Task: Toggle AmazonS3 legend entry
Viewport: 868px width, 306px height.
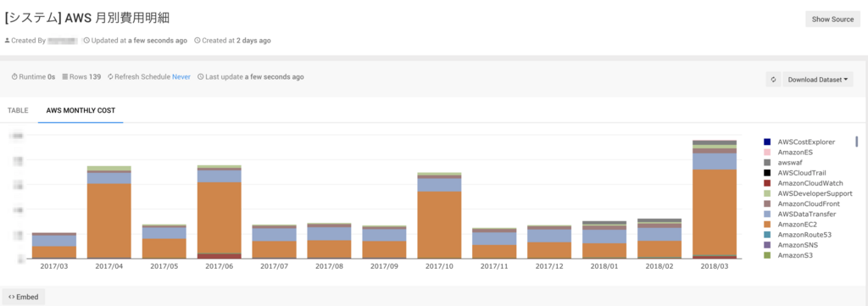Action: [788, 255]
